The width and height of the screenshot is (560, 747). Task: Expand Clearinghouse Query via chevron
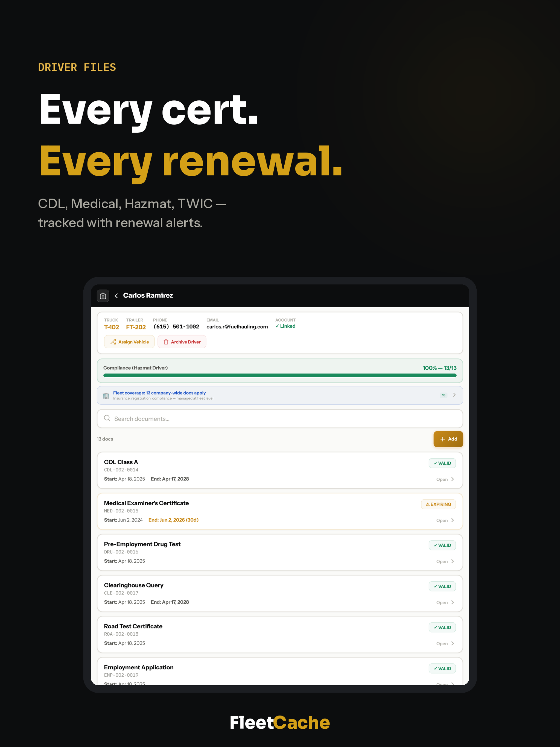click(453, 603)
